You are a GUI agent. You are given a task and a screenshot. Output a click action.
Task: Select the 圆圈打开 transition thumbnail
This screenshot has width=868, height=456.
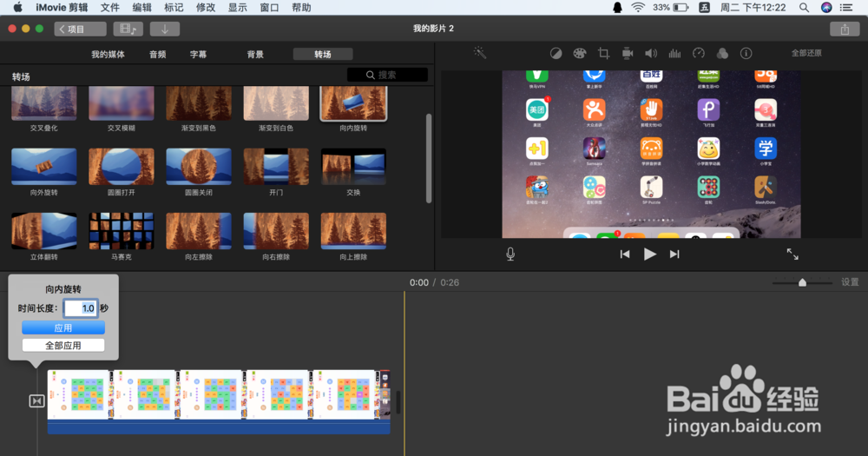122,166
